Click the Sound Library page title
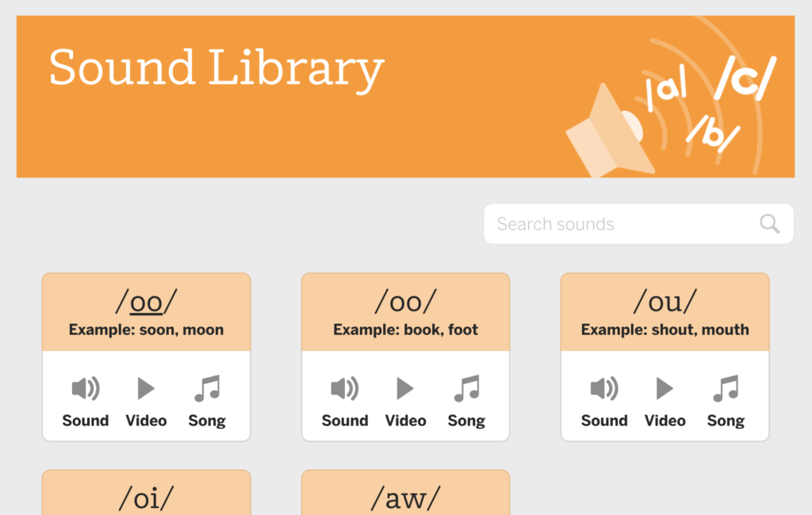 coord(216,69)
